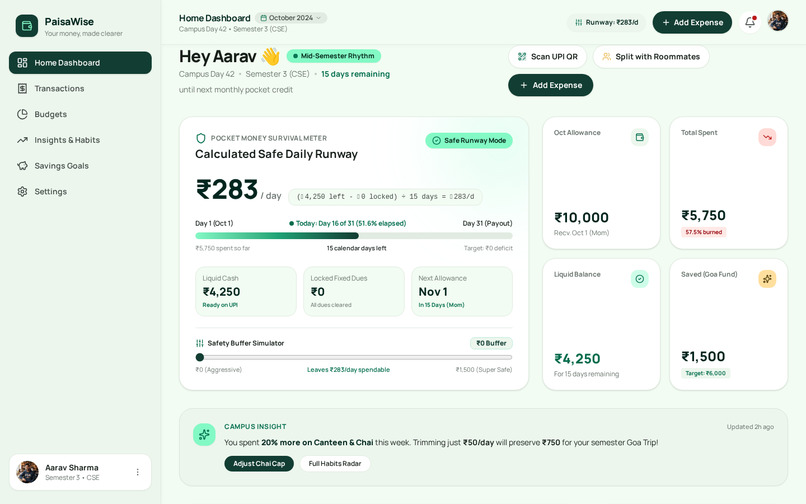Click the shield icon beside Pocket Money Survival Meter
This screenshot has height=504, width=806.
[x=201, y=138]
